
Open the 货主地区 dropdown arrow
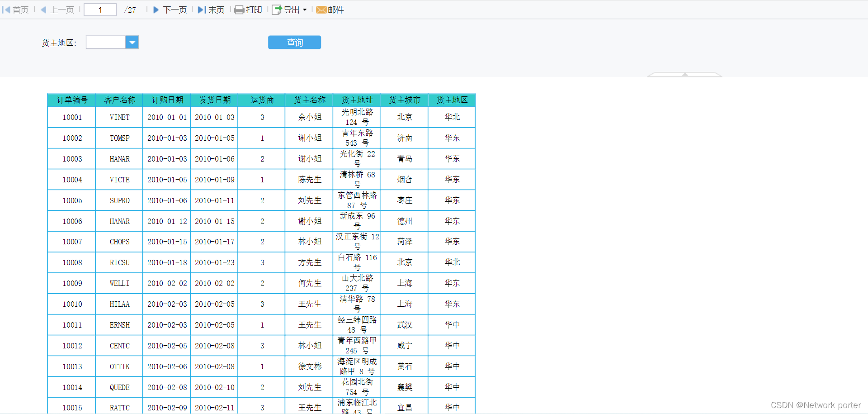132,43
